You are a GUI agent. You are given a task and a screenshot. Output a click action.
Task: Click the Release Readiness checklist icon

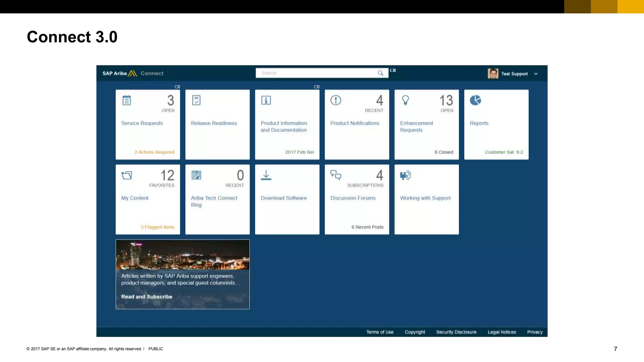tap(196, 100)
